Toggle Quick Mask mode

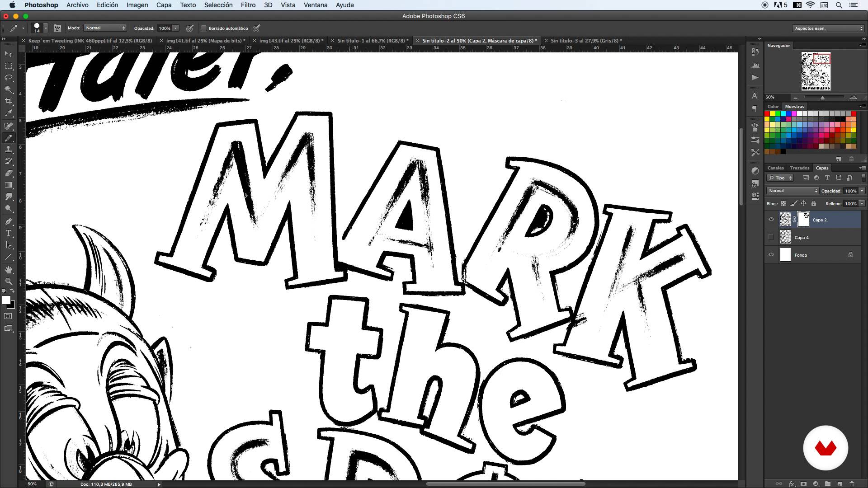click(x=8, y=316)
